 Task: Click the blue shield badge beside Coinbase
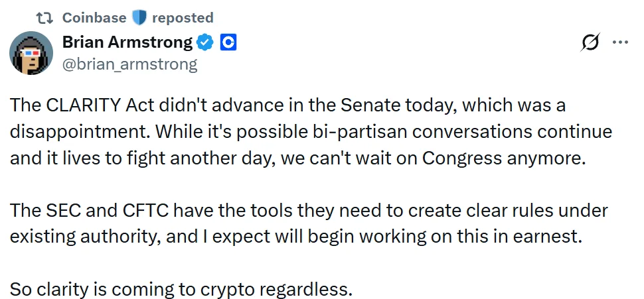(x=139, y=18)
